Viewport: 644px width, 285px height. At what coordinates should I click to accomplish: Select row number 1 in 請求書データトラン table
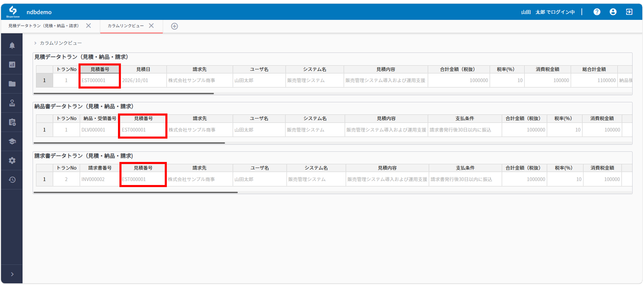(44, 179)
